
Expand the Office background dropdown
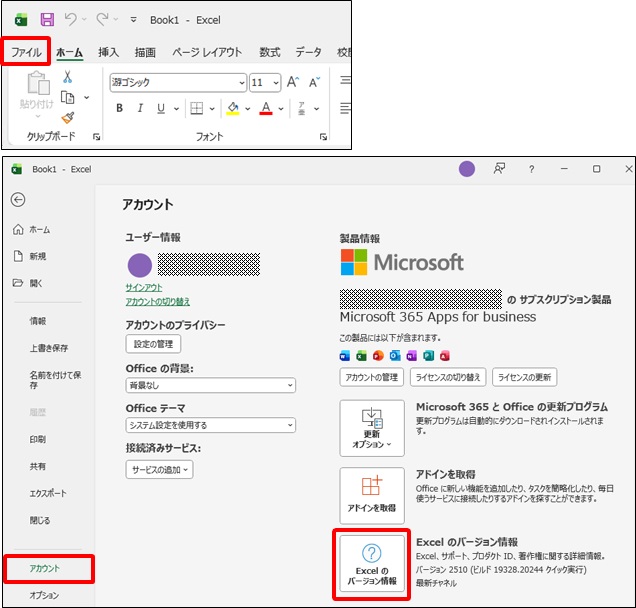click(x=210, y=385)
